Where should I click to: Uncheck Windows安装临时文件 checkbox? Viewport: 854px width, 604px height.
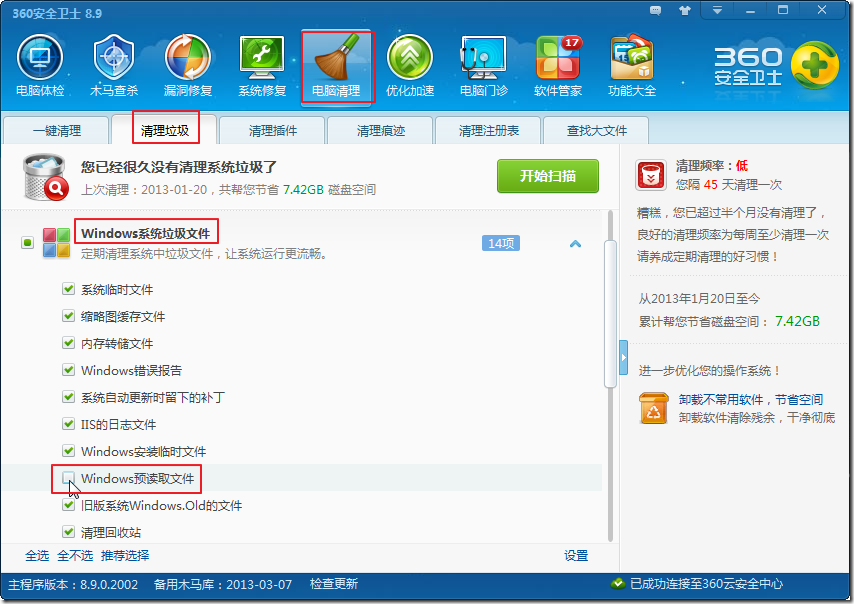pos(68,451)
